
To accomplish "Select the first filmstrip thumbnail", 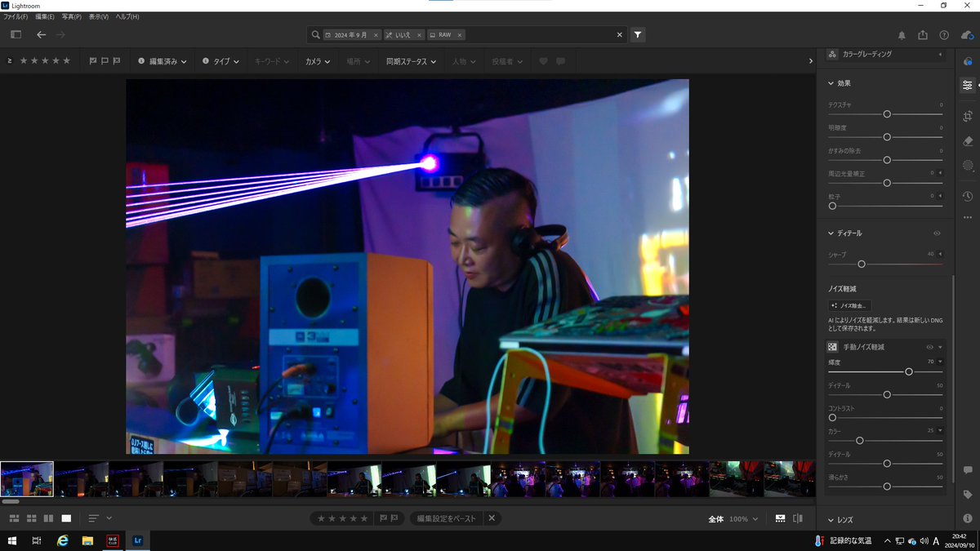I will (x=27, y=479).
